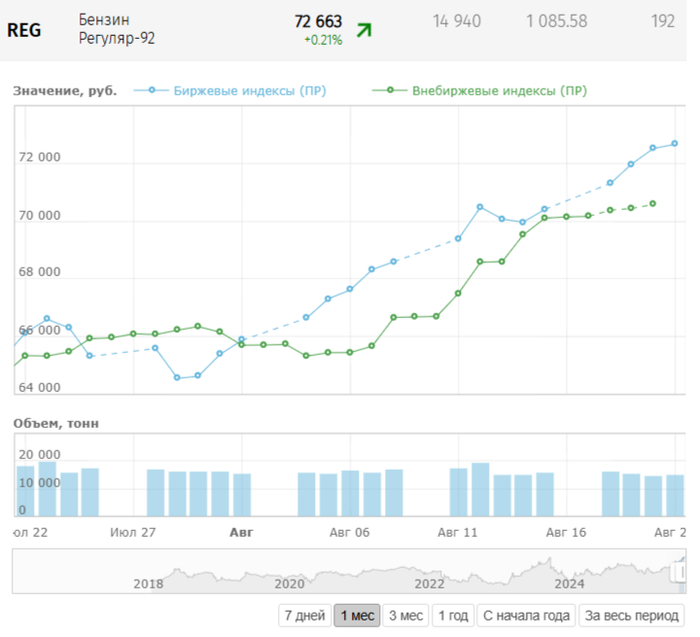700x637 pixels.
Task: Choose the С начала года range
Action: (525, 615)
